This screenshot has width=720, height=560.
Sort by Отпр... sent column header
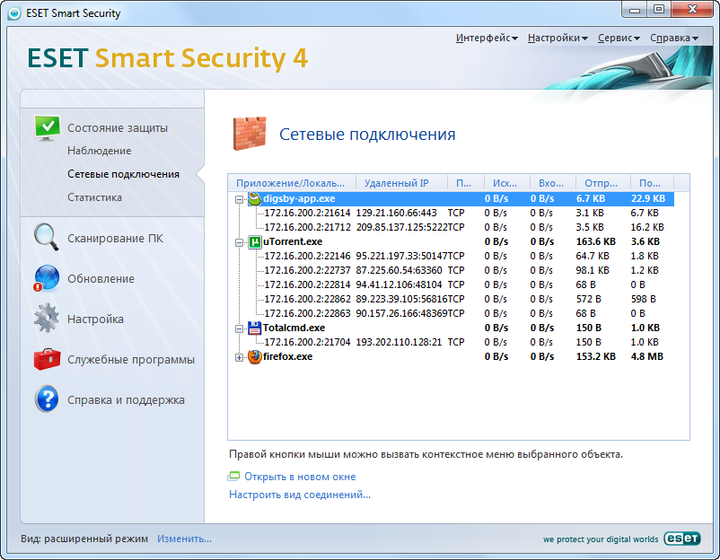(602, 183)
